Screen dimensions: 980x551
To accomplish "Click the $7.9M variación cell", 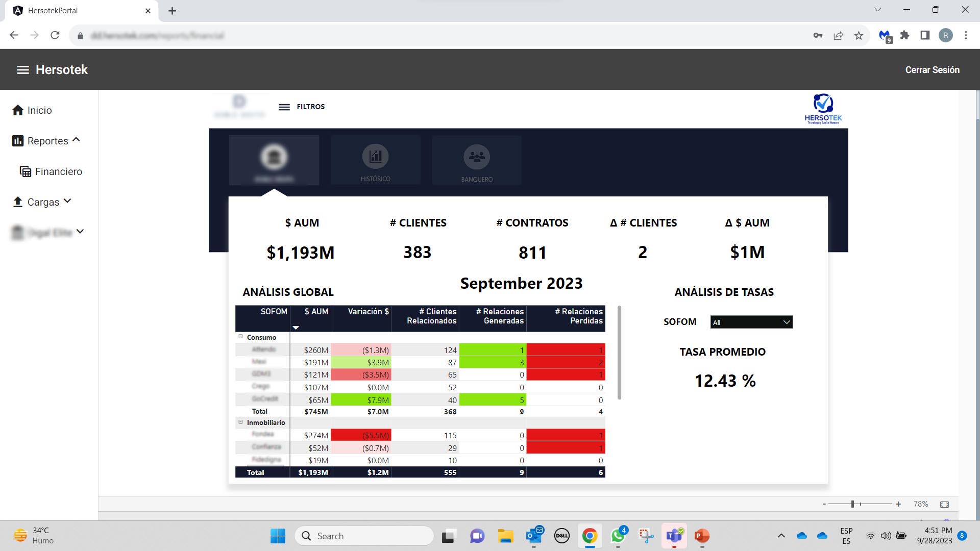I will click(361, 400).
